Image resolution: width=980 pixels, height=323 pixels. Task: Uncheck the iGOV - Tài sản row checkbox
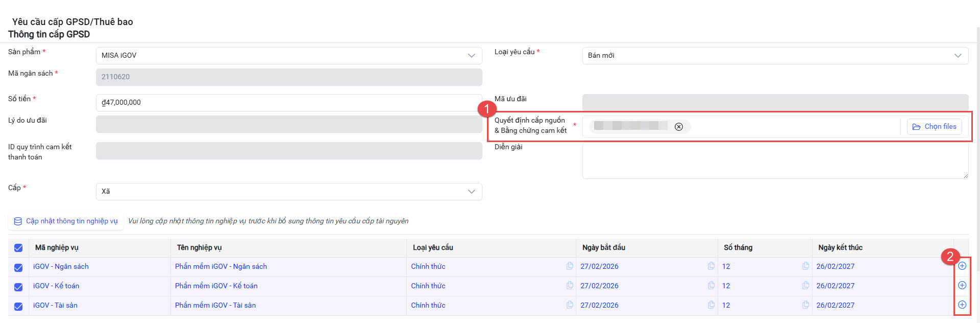[18, 306]
